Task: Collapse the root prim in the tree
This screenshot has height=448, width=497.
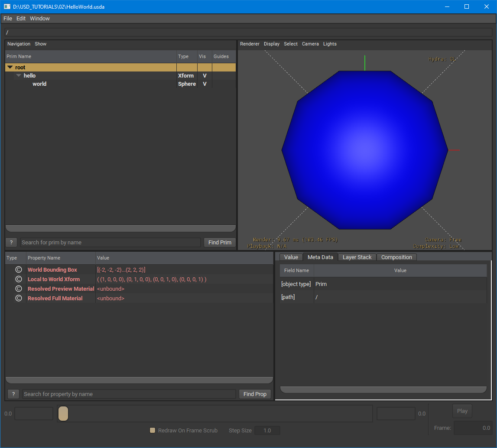Action: click(10, 67)
